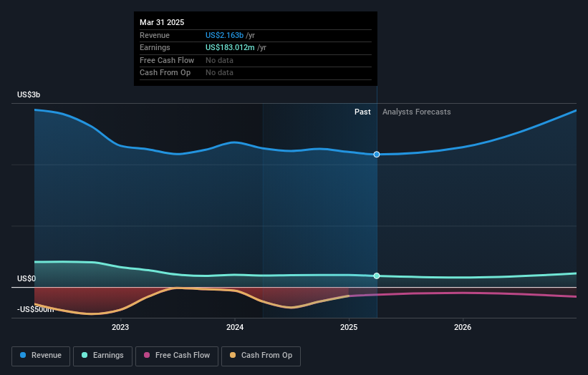
Task: Click the US$0 axis label
Action: [26, 278]
